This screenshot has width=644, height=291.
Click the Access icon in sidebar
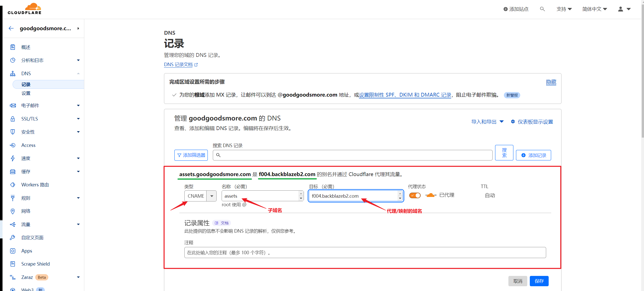click(x=13, y=145)
